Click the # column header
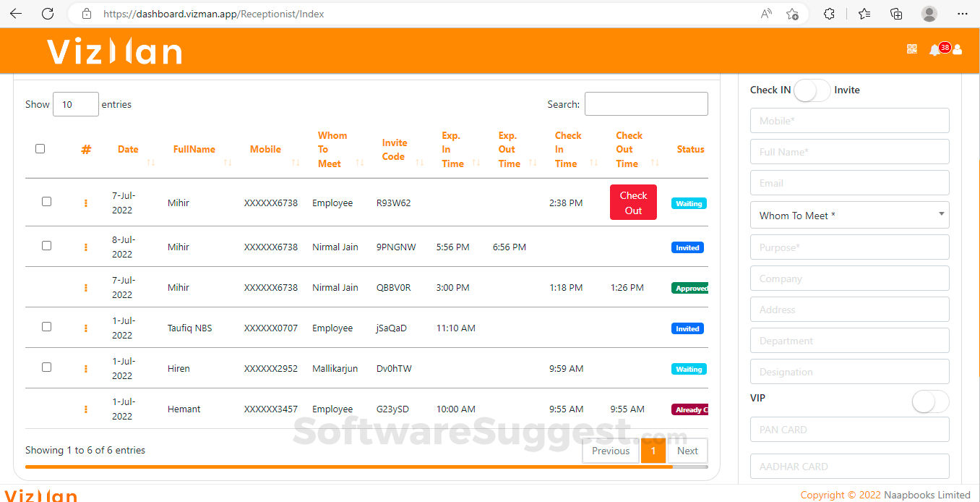980x502 pixels. point(86,150)
